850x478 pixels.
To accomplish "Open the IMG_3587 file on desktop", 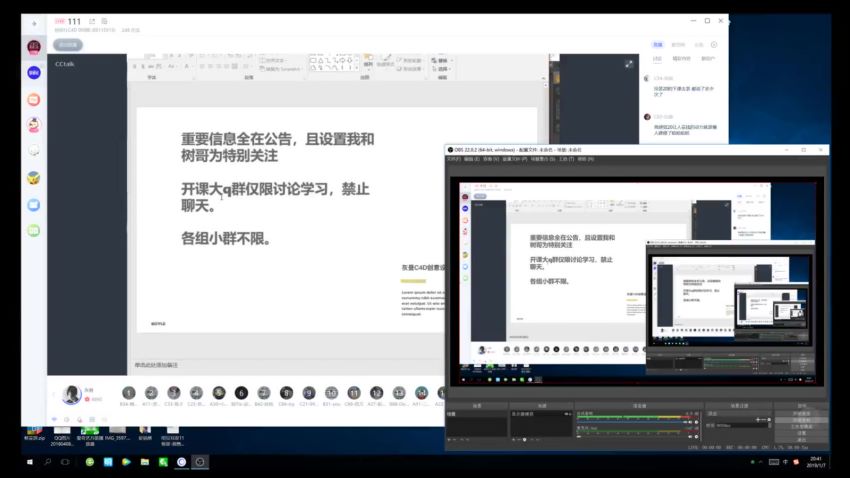I will 117,434.
